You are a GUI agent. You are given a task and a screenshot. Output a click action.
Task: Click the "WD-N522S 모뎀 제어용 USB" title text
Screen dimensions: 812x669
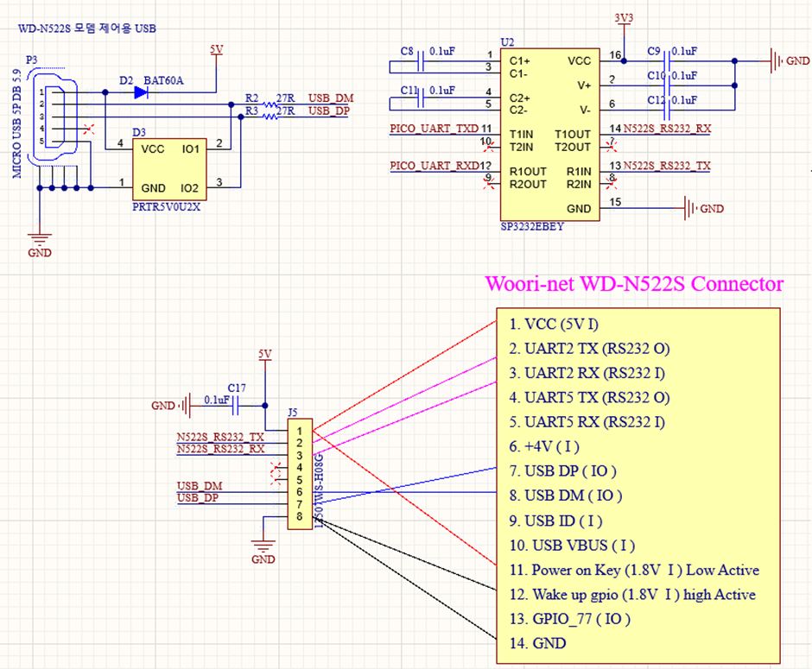[x=87, y=28]
